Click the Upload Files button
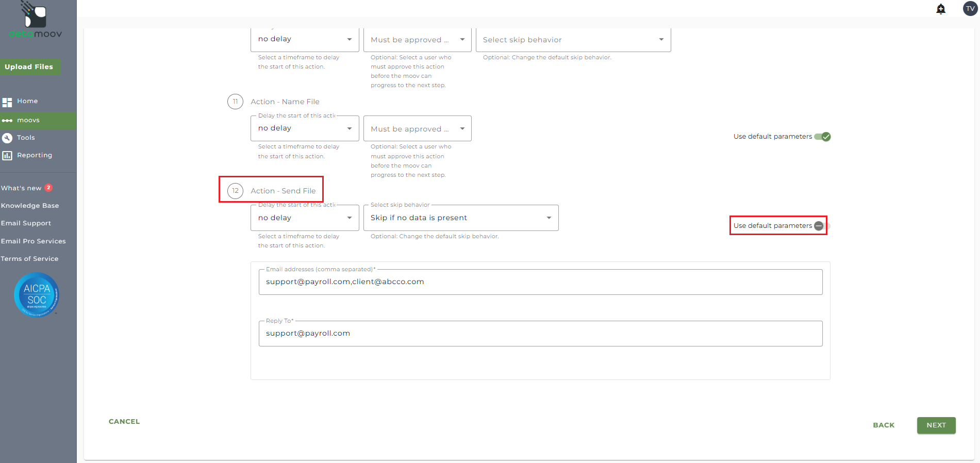Image resolution: width=980 pixels, height=463 pixels. click(x=29, y=67)
